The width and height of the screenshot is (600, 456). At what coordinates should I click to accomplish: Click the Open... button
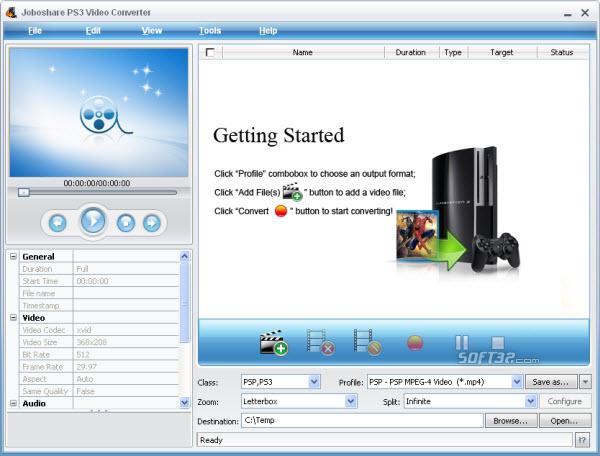coord(564,421)
